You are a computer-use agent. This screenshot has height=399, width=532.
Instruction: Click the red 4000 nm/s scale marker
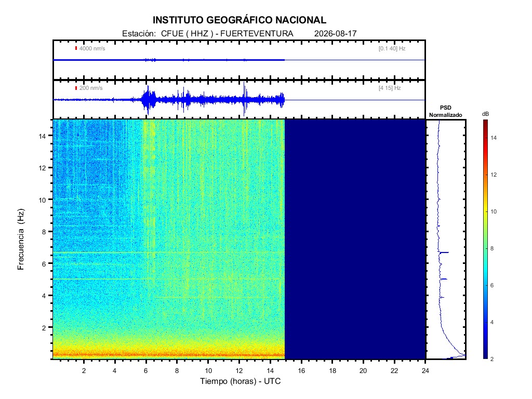(76, 48)
